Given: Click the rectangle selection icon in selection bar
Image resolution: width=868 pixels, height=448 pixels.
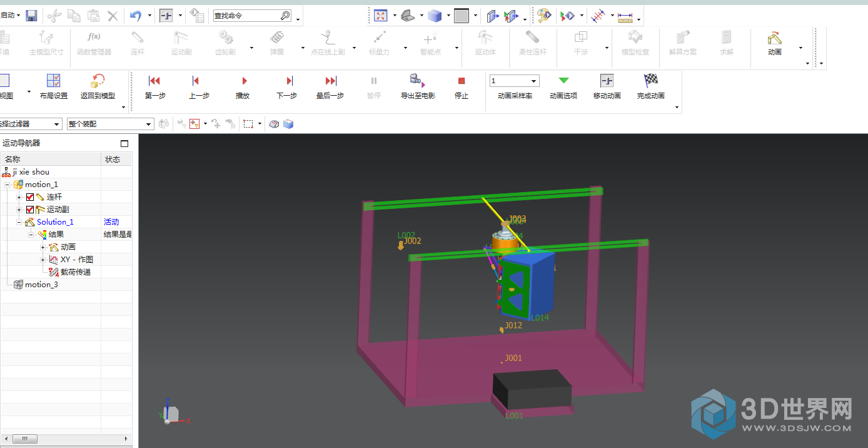Looking at the screenshot, I should [248, 124].
